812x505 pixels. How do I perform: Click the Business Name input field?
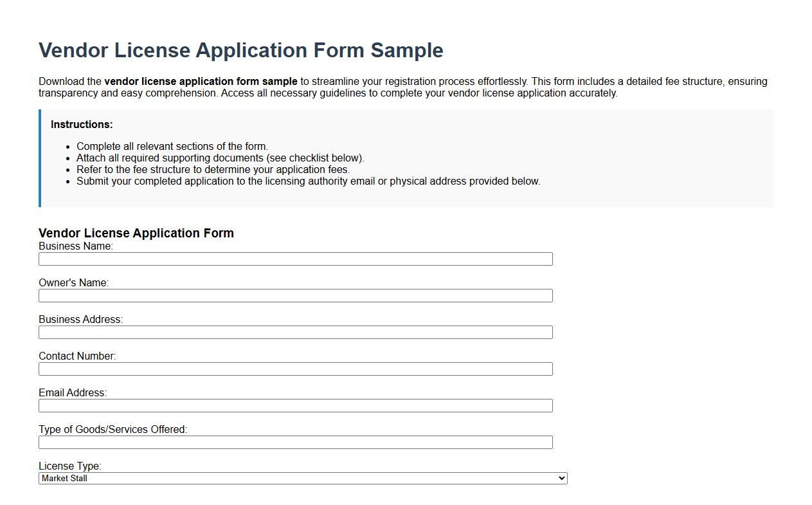(296, 259)
